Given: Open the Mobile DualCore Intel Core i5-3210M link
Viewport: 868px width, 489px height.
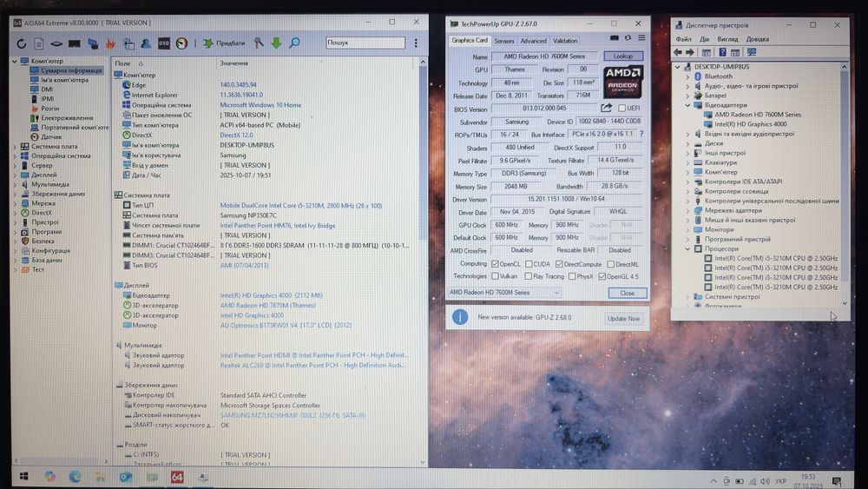Looking at the screenshot, I should click(301, 206).
